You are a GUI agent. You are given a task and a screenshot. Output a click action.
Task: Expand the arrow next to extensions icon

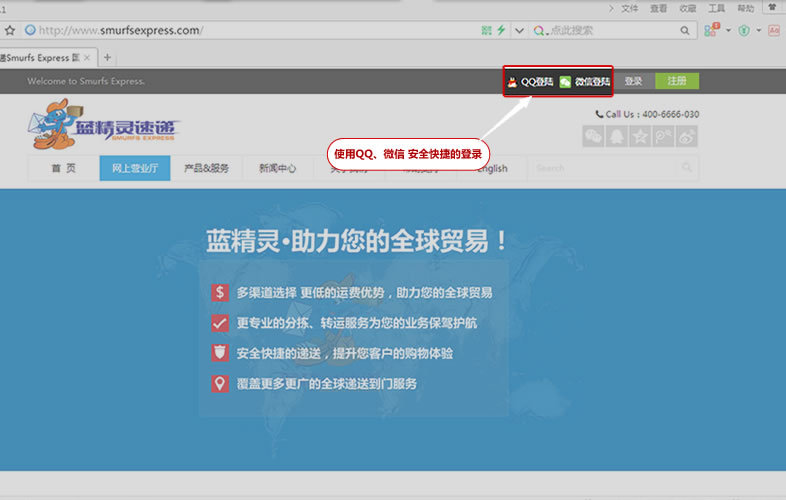click(728, 31)
